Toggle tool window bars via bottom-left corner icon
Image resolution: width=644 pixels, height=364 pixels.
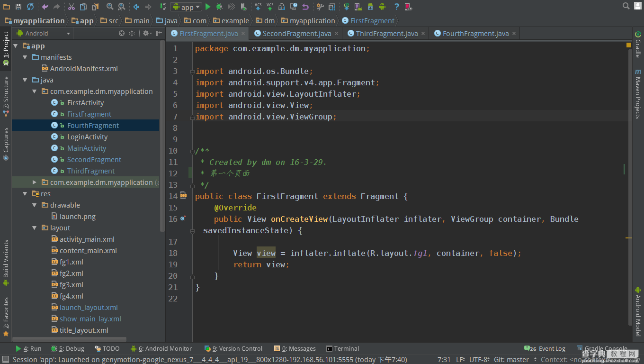[5, 360]
